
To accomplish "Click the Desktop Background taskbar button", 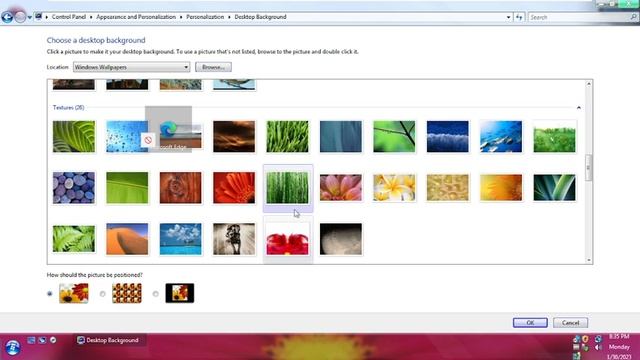I will (x=109, y=340).
